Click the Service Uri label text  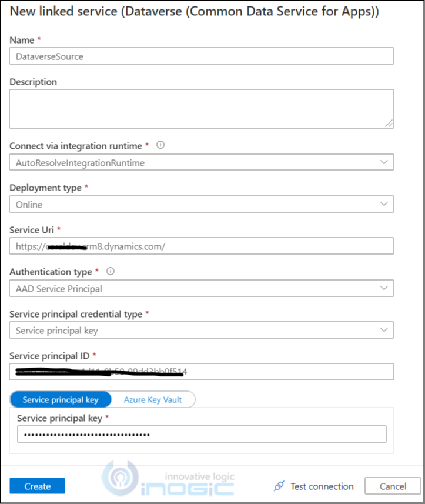pos(32,230)
